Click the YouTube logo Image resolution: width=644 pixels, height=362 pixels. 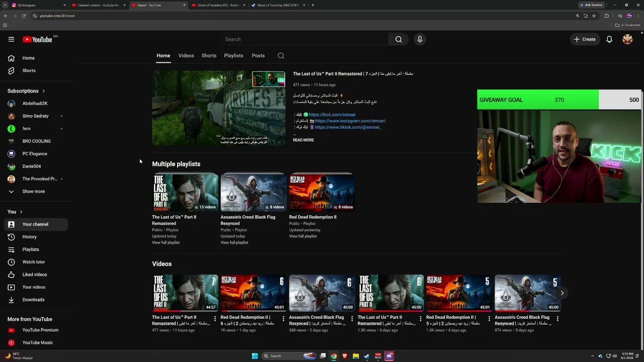[37, 39]
